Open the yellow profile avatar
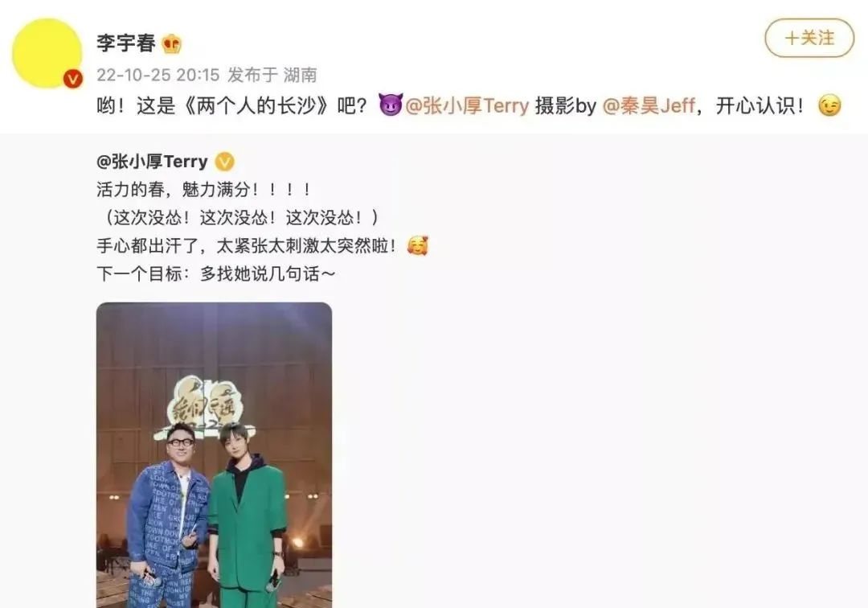Image resolution: width=868 pixels, height=608 pixels. click(x=47, y=54)
